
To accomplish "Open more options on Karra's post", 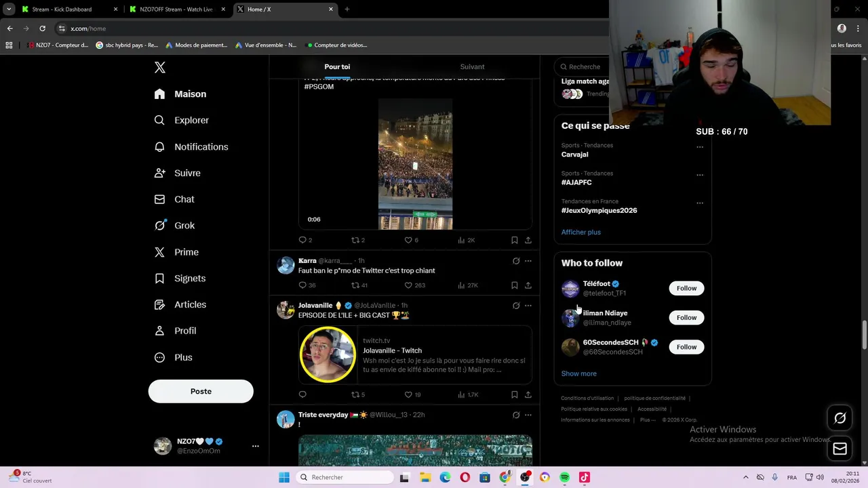I will 528,261.
